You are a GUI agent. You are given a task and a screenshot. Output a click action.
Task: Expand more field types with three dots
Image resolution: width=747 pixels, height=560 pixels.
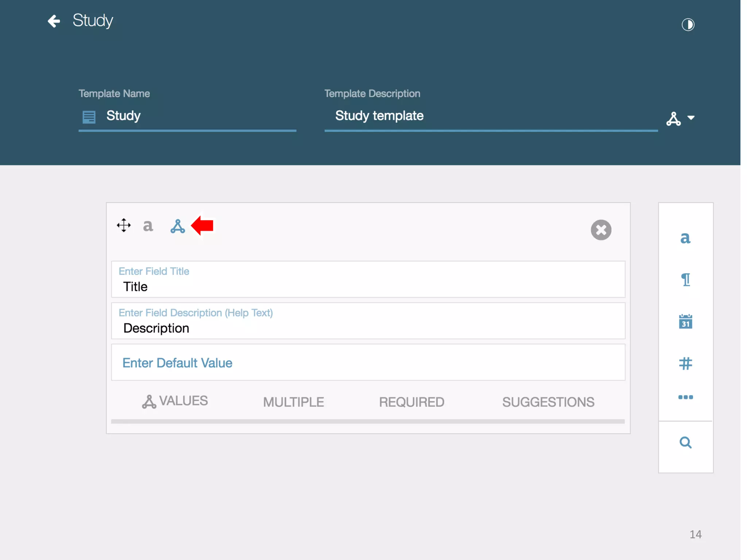(x=685, y=397)
